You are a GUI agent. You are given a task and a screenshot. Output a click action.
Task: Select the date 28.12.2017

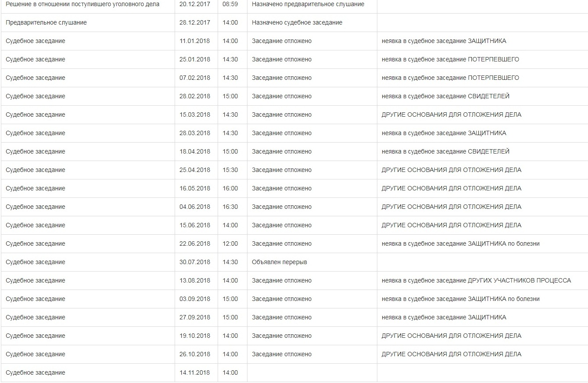point(195,22)
